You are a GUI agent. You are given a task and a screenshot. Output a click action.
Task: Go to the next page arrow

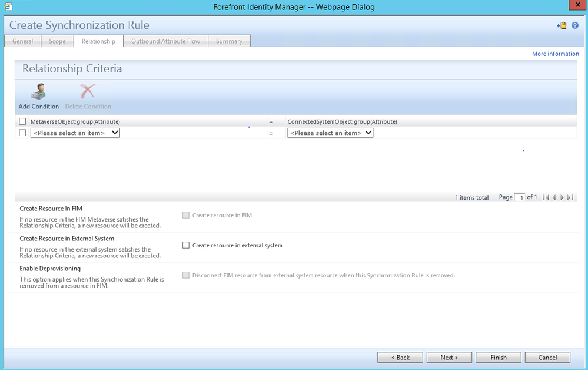tap(562, 197)
